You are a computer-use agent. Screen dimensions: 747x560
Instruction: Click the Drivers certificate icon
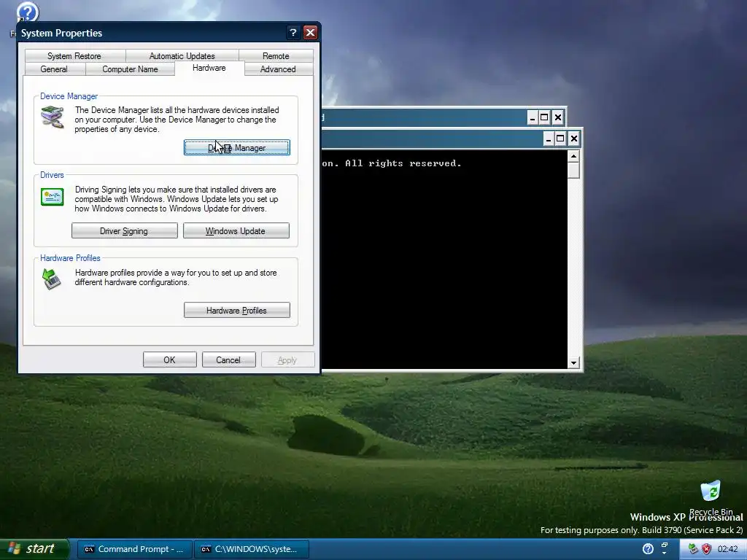[x=53, y=197]
